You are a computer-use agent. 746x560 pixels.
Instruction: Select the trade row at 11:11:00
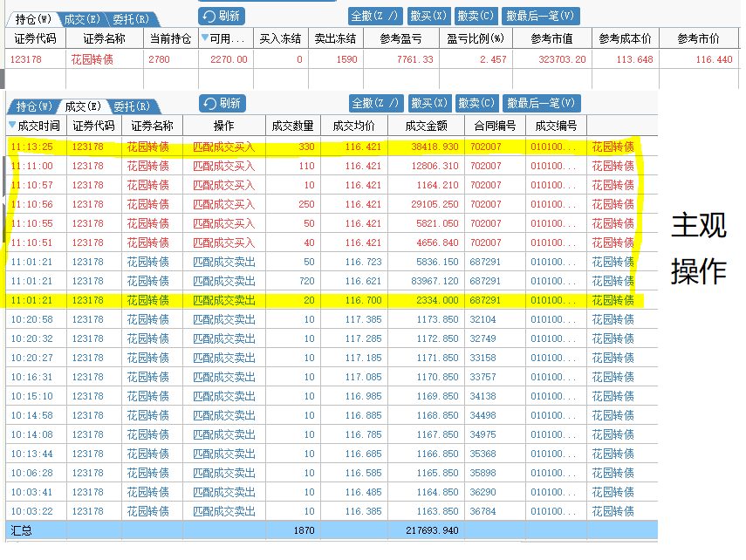(x=332, y=166)
